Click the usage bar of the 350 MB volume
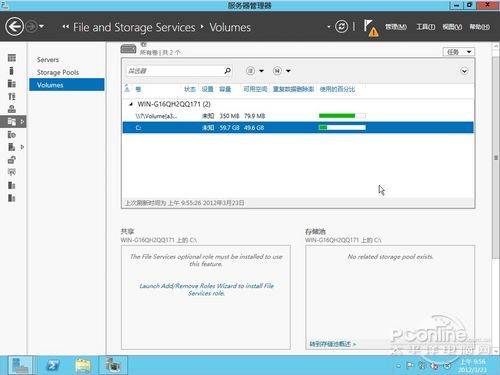500x375 pixels. [x=342, y=116]
